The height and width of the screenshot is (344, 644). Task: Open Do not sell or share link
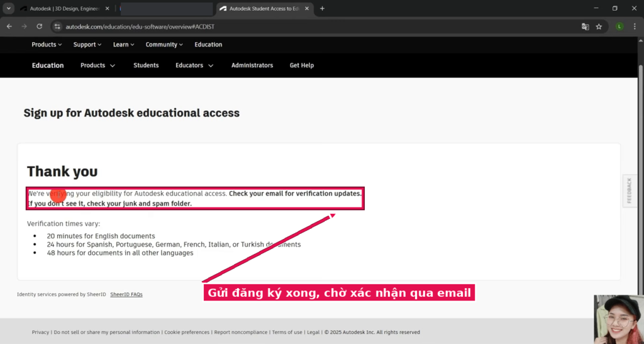pos(107,332)
